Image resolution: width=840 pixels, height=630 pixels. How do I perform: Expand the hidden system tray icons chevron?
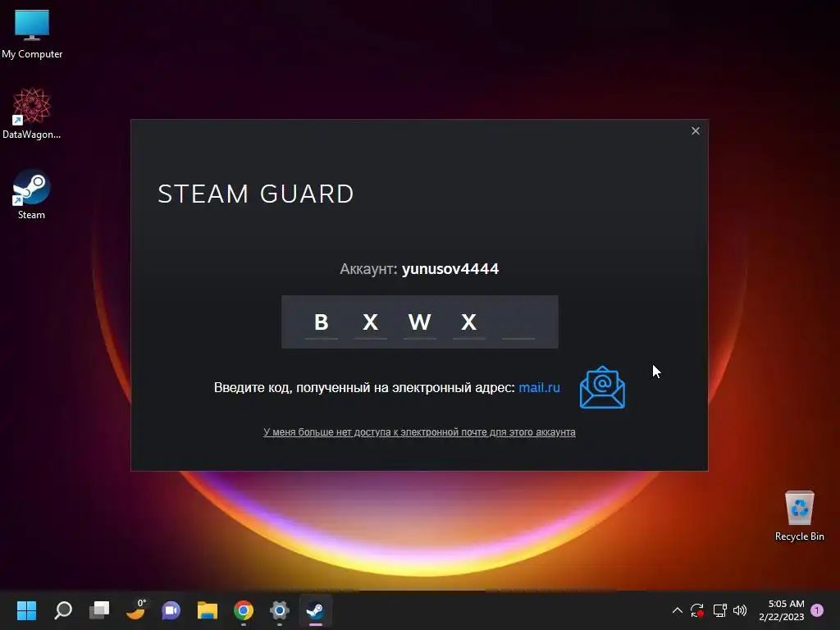pos(677,610)
